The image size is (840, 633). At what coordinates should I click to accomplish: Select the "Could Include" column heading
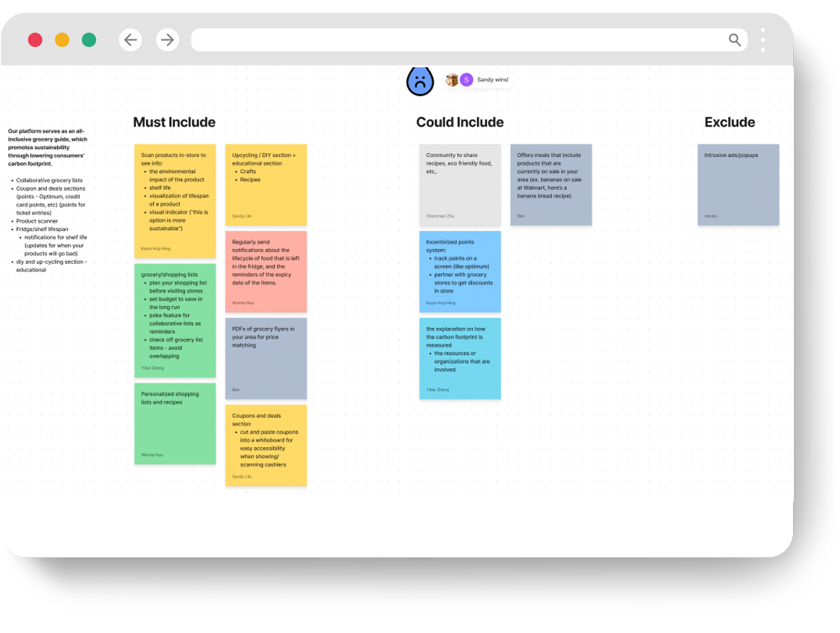click(459, 123)
